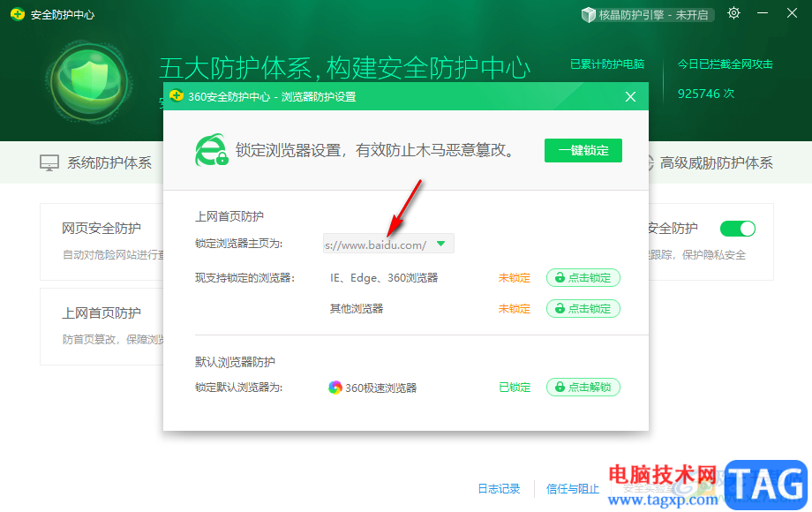812x512 pixels.
Task: Click the 未锁定 status for IE、Edge、360浏览器
Action: click(514, 278)
